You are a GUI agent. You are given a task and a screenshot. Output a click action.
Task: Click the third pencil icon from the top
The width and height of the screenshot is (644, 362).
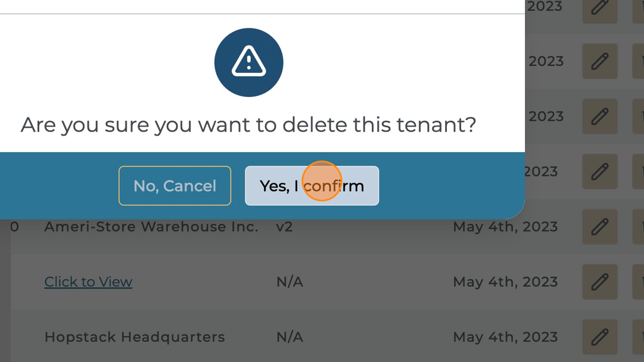[600, 117]
